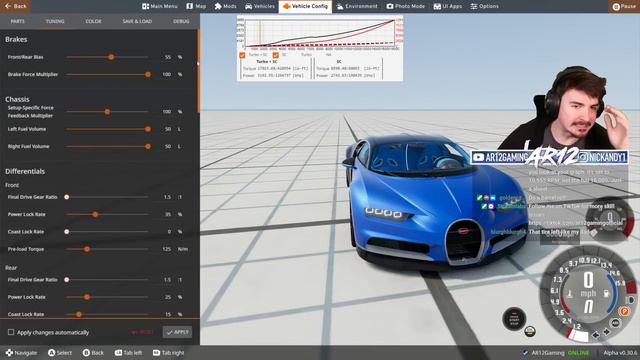Screen dimensions: 640x360
Task: Click the Front Final Drive Gear Ratio slider
Action: [x=107, y=197]
